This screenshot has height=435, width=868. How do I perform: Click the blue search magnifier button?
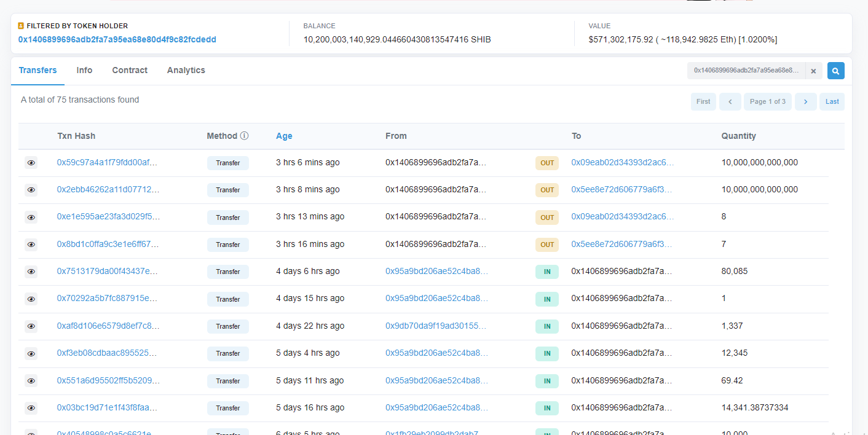[835, 71]
